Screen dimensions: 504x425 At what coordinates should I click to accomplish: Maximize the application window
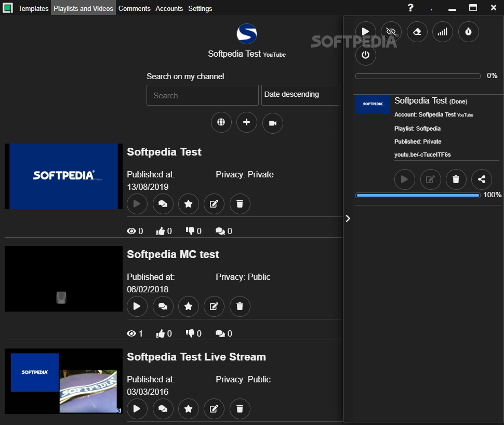click(x=473, y=8)
